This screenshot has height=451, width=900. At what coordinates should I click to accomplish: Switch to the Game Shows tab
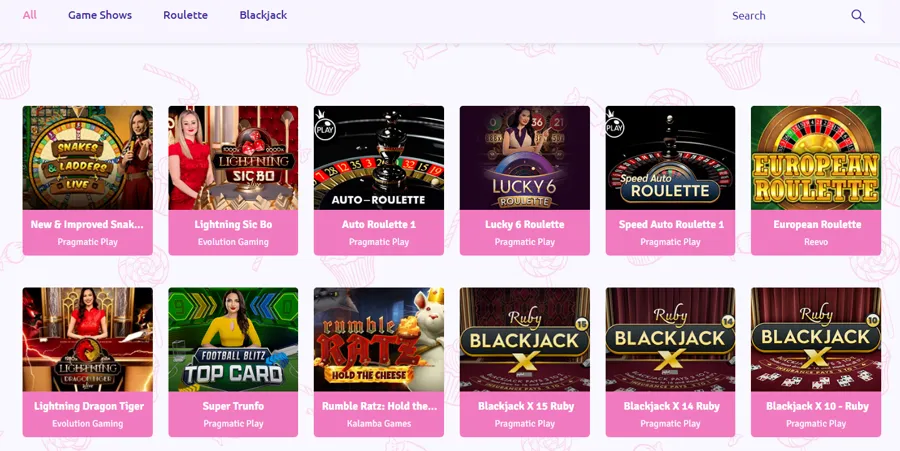pos(100,15)
